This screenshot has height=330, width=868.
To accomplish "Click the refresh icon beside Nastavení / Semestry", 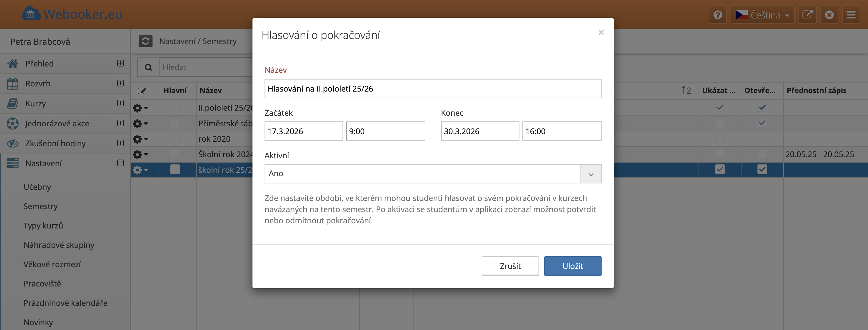I will (146, 41).
